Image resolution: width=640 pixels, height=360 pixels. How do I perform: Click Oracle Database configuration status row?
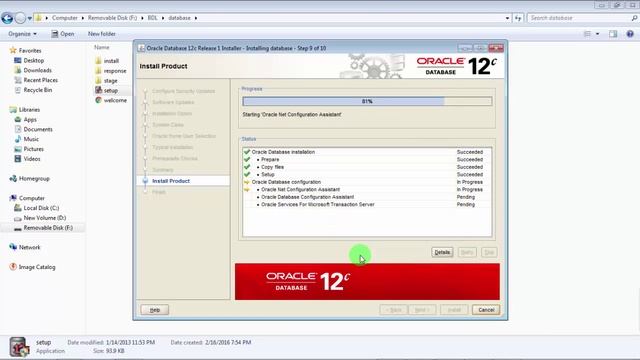point(367,182)
